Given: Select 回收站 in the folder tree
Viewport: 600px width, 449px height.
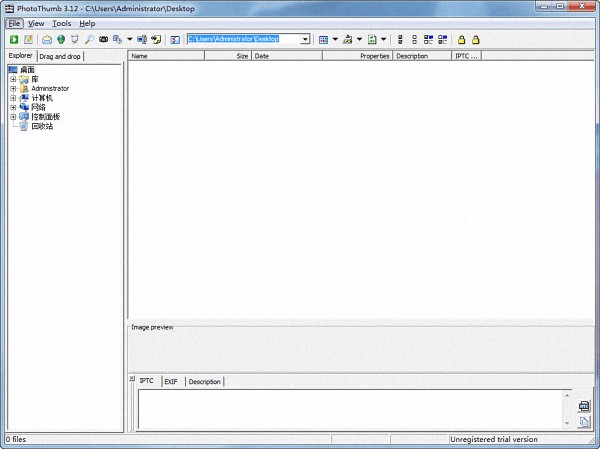Looking at the screenshot, I should 42,126.
